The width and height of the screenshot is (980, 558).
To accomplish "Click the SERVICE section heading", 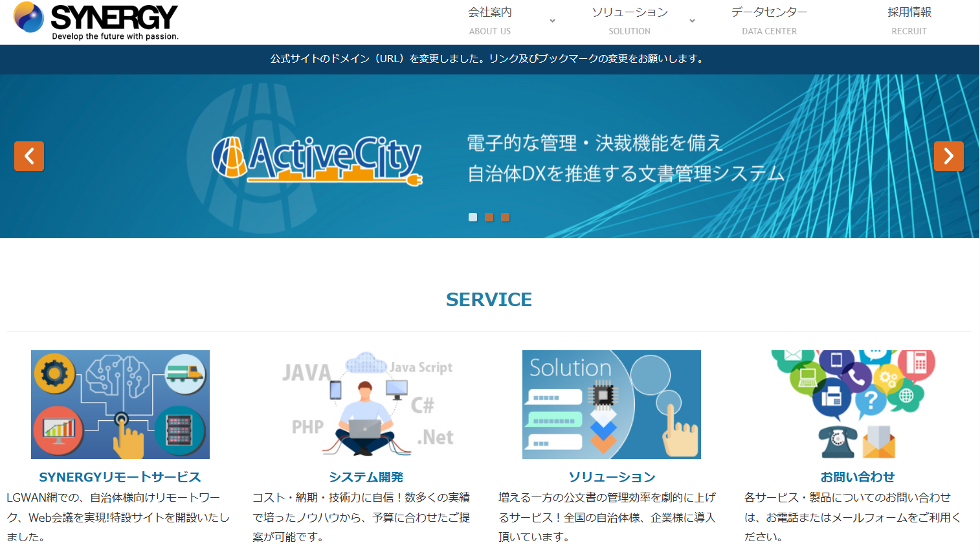I will [x=489, y=300].
